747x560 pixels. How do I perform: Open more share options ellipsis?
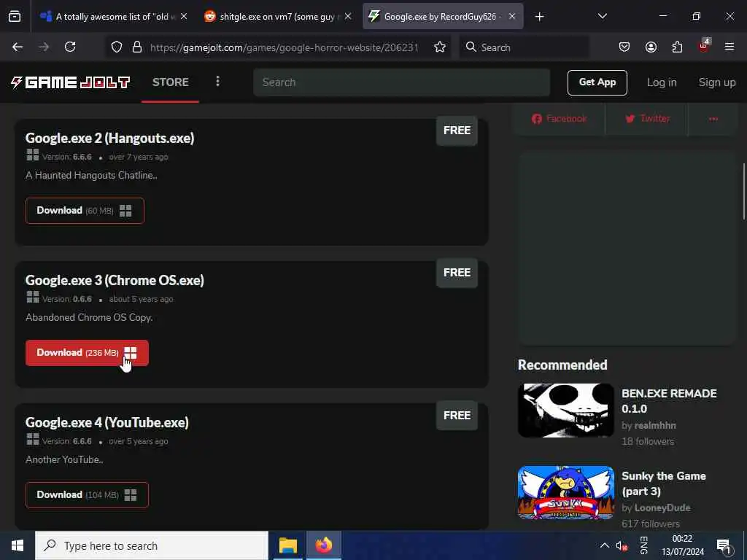pos(713,119)
